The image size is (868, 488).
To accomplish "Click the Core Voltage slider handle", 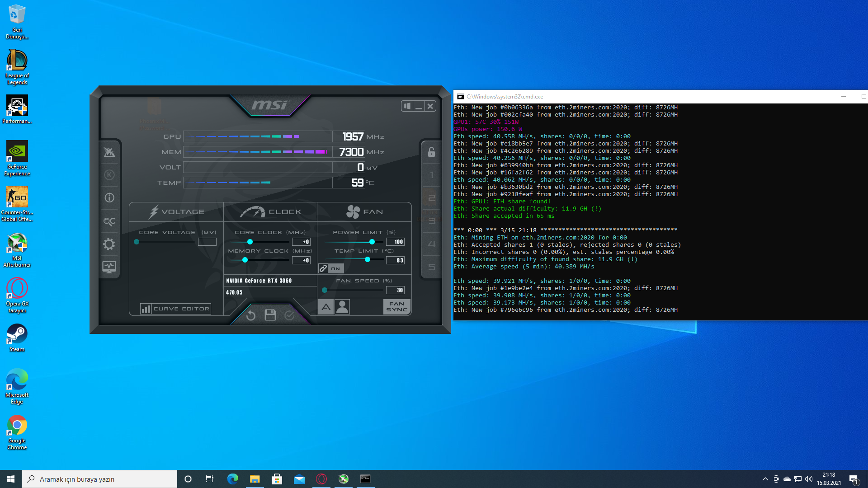I will point(137,242).
